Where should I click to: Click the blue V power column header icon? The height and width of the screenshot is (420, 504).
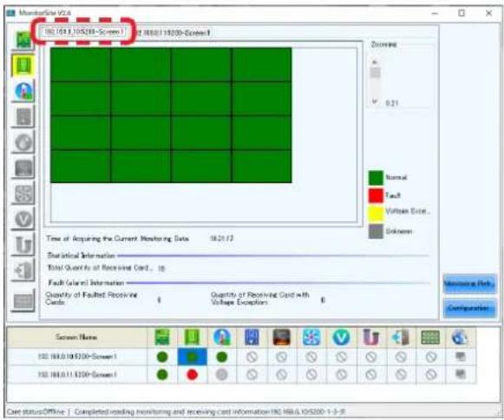point(341,337)
